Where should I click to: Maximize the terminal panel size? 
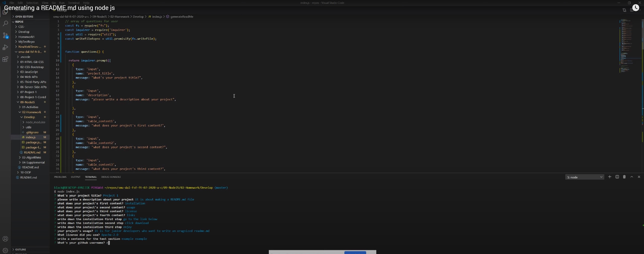point(631,177)
